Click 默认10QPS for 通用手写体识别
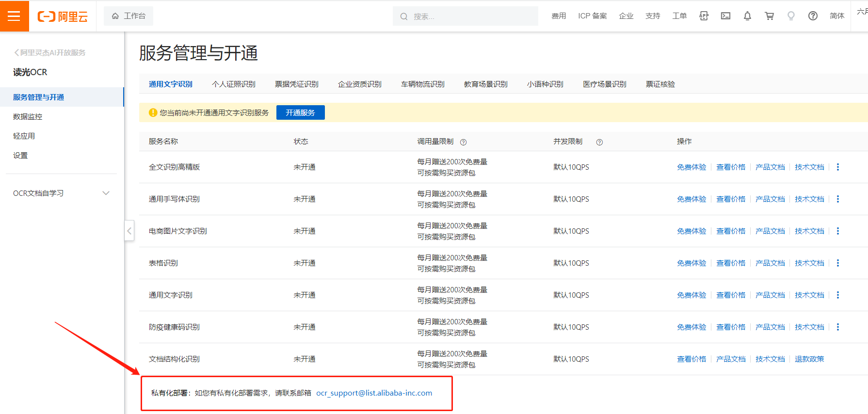Image resolution: width=868 pixels, height=414 pixels. coord(571,199)
